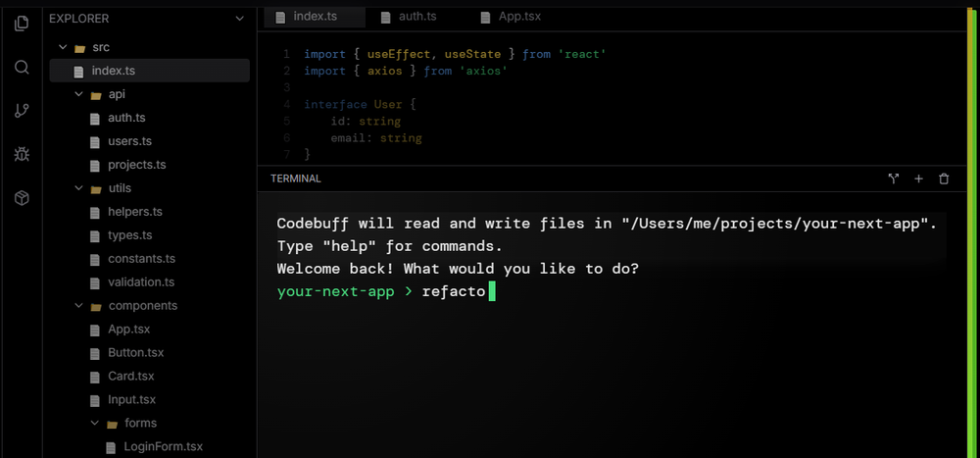Click 'id: string' on line 5
Screen dimensions: 980x458
[x=366, y=122]
